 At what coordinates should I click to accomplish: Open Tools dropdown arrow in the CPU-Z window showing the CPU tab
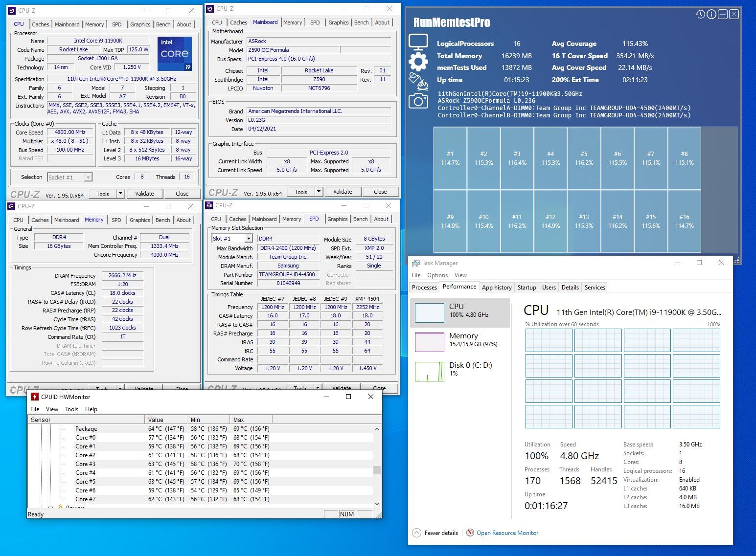pyautogui.click(x=120, y=194)
